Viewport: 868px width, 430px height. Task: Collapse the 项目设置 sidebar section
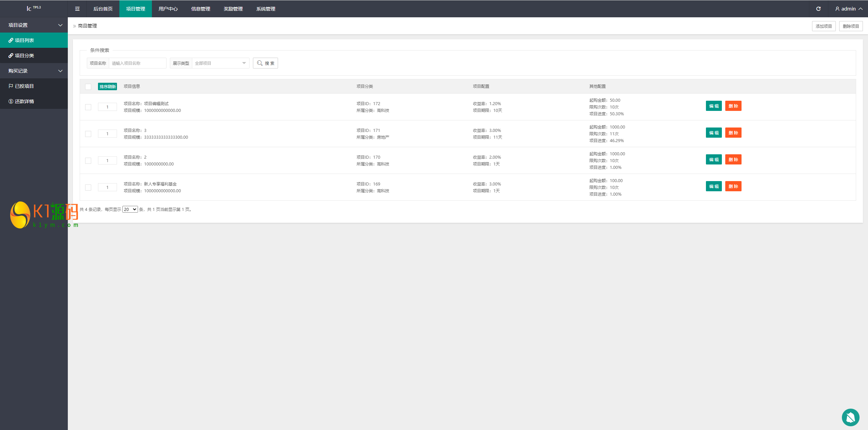coord(34,25)
